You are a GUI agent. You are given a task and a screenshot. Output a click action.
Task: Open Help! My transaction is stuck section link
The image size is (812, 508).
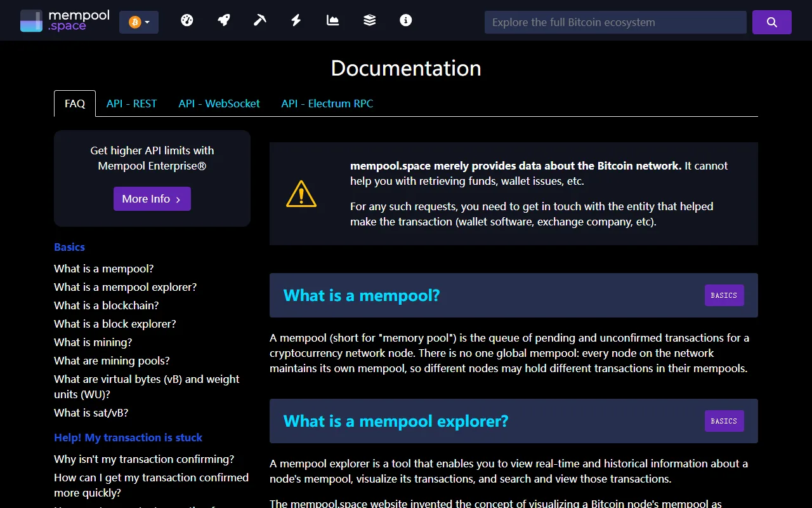128,438
